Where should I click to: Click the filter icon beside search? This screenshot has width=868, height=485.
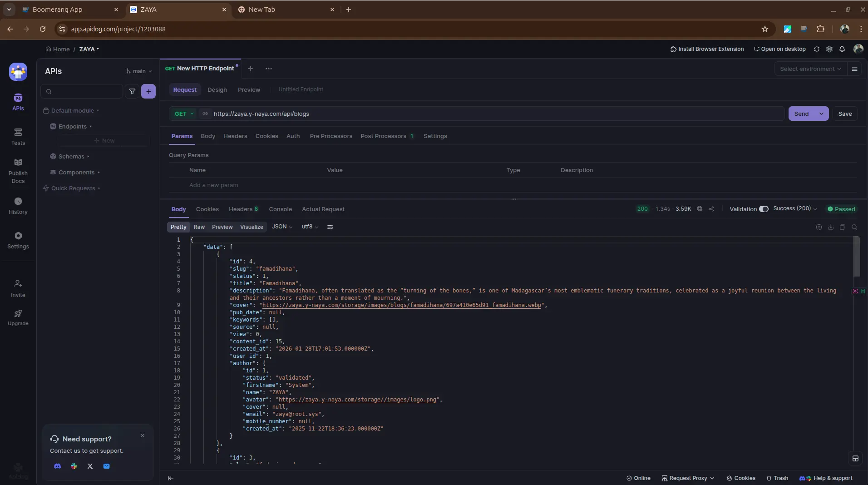[132, 91]
